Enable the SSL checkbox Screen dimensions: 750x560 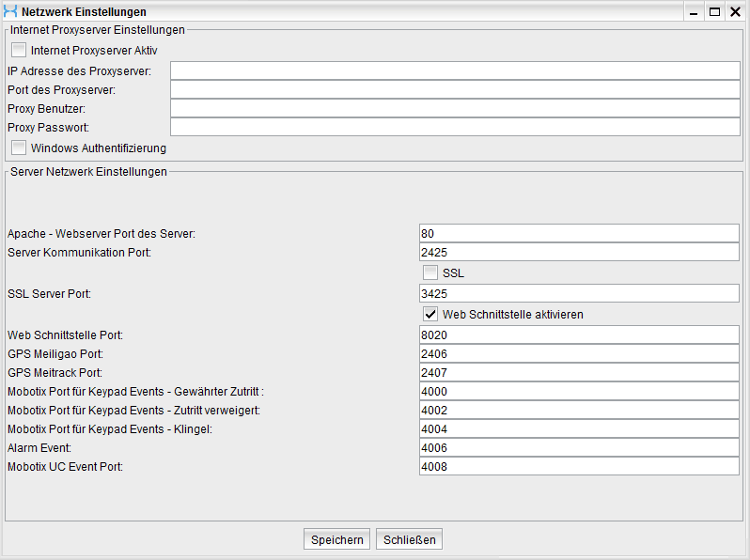430,273
